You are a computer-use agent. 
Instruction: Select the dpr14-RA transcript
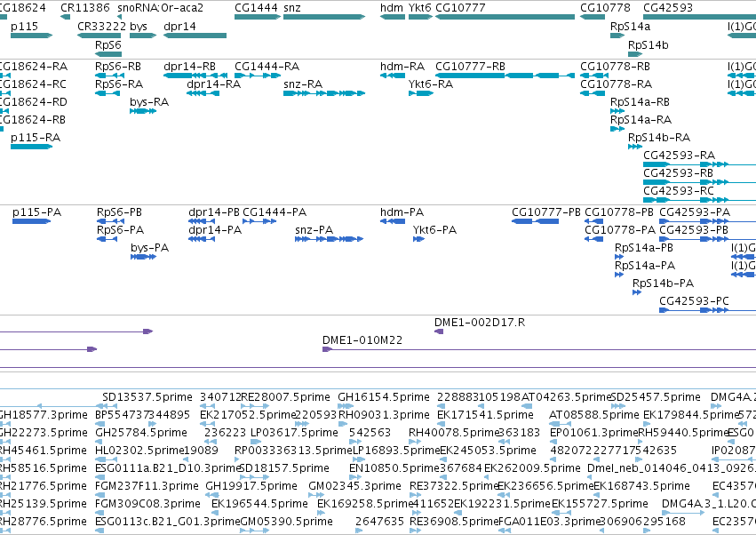tap(203, 93)
